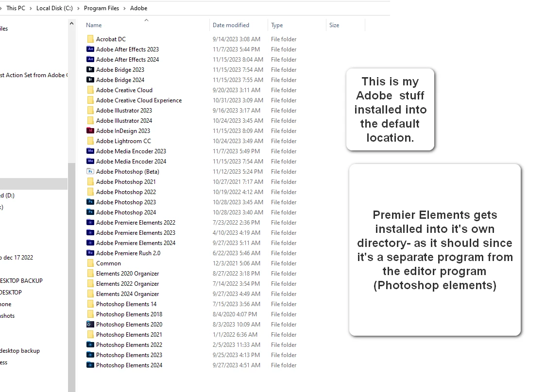
Task: Select the Adobe Bridge 2023 folder icon
Action: tap(90, 69)
